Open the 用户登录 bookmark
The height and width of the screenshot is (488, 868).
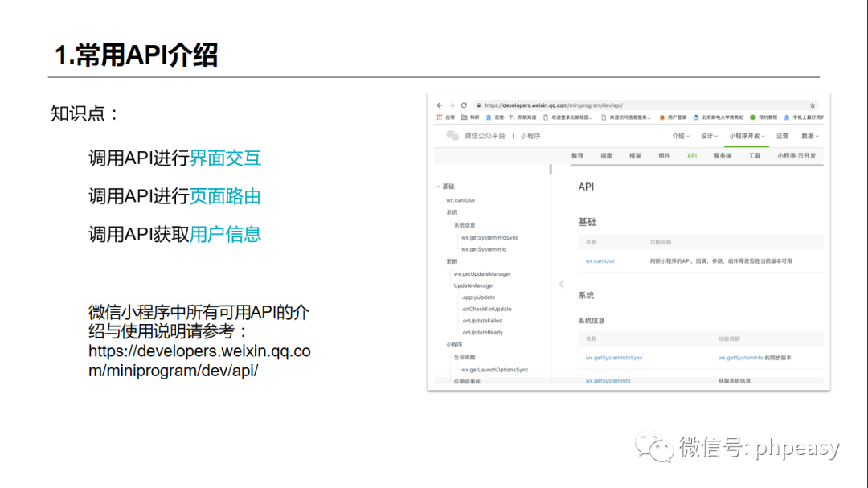[x=673, y=117]
